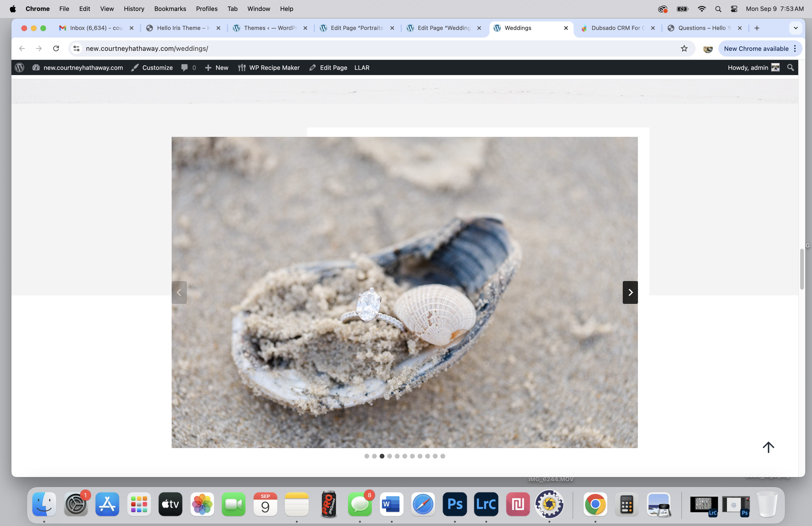
Task: Reload the Weddings page
Action: point(56,48)
